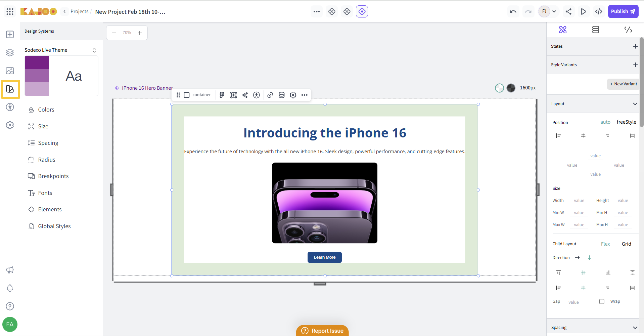Click the database icon in container toolbar
The image size is (644, 336).
[x=282, y=95]
